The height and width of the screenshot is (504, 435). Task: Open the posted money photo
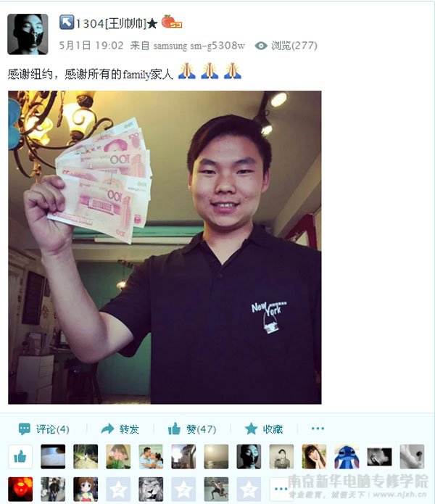coord(165,247)
